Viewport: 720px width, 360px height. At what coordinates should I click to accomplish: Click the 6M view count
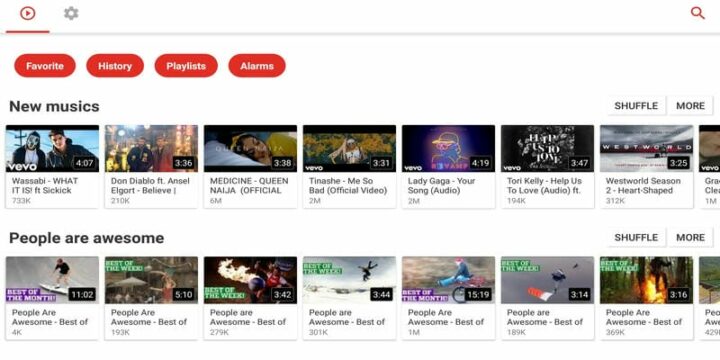click(x=216, y=201)
